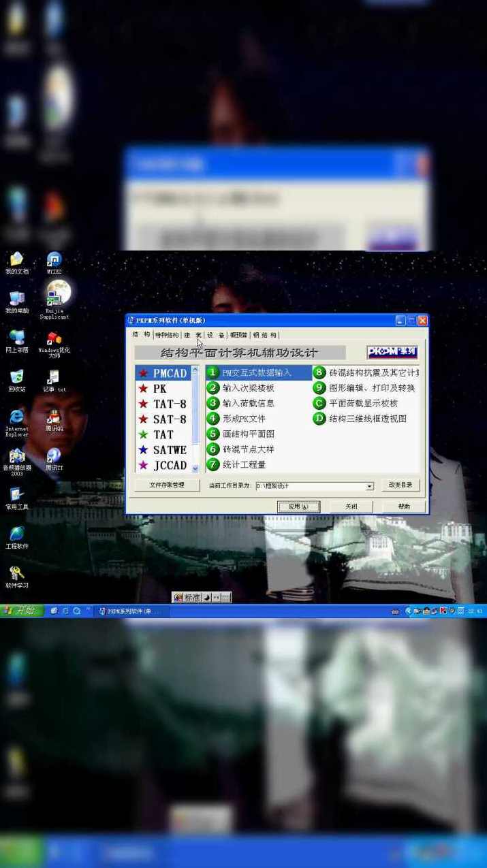Open 工程软件 desktop icon

(17, 537)
